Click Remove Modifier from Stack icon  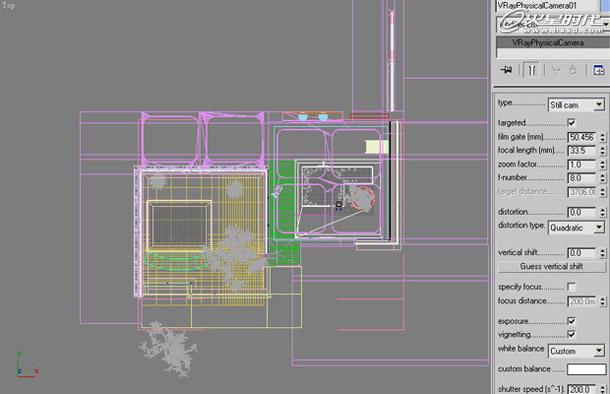coord(573,70)
